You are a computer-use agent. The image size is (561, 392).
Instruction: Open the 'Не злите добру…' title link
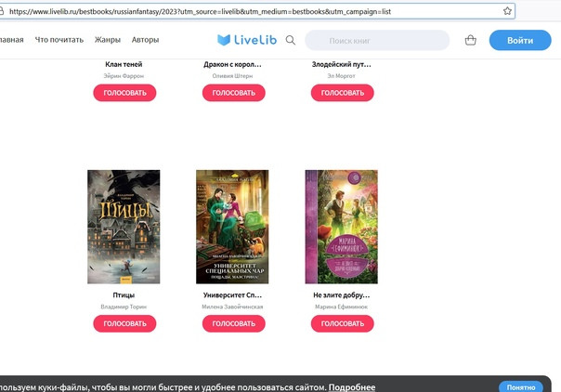341,295
